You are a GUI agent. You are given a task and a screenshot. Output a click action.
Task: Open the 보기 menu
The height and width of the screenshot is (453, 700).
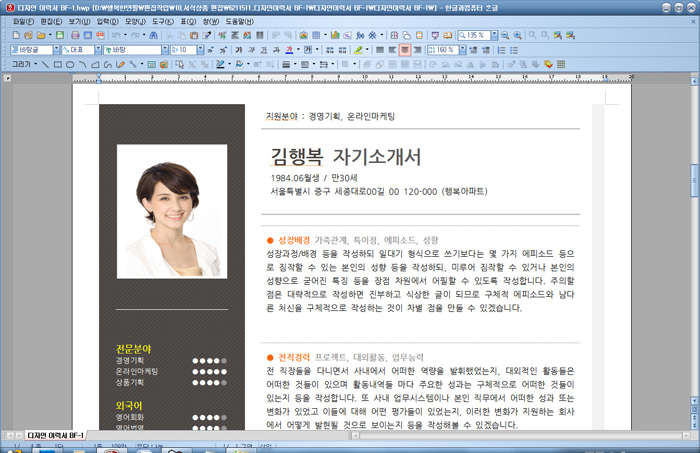click(79, 21)
